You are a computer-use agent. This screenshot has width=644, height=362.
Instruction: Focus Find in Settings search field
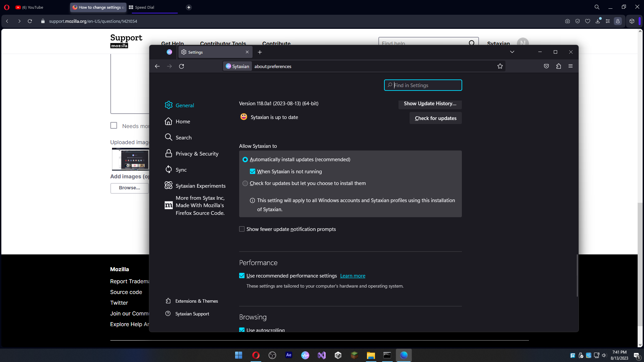coord(423,85)
